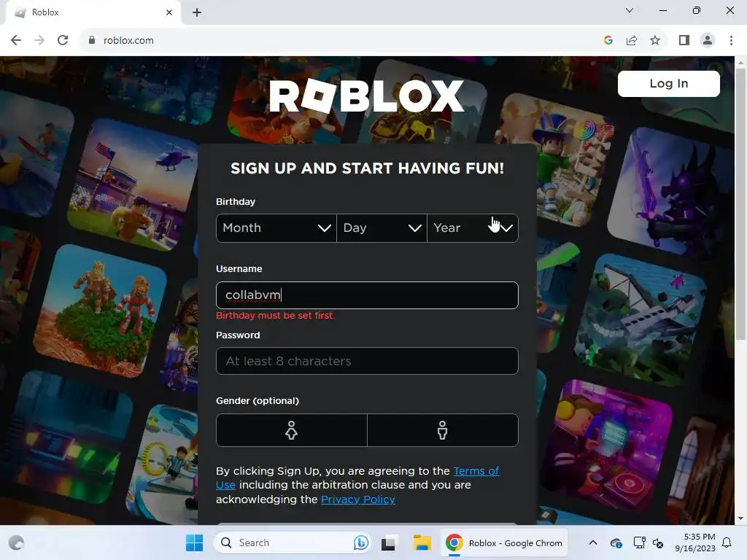Screen dimensions: 747x560
Task: Open Google icon in address bar
Action: 608,41
